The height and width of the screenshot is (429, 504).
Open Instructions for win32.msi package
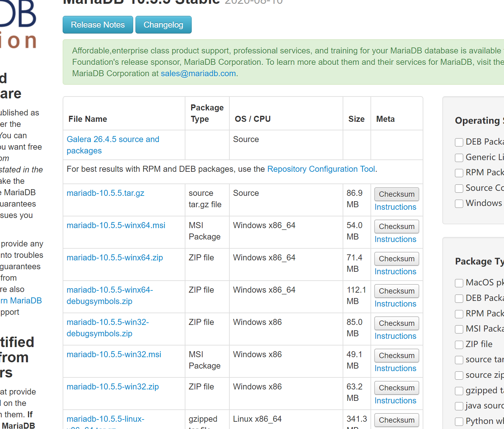[x=395, y=368]
